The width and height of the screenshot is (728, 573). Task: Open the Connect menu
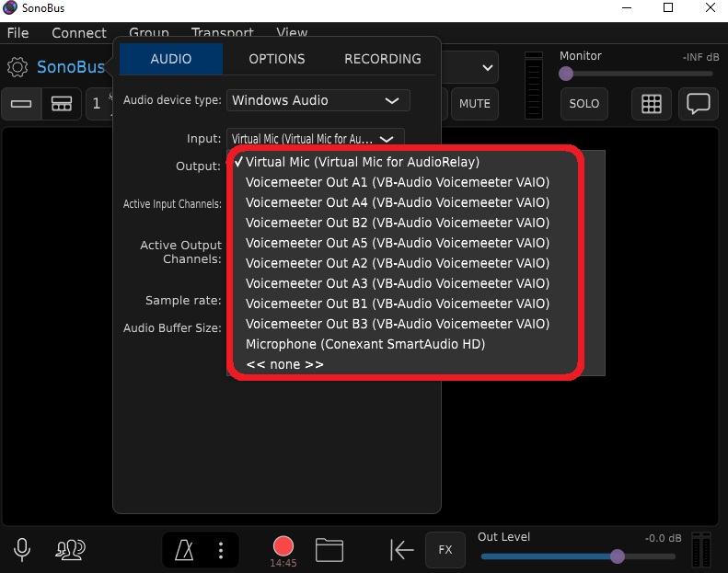pos(79,33)
